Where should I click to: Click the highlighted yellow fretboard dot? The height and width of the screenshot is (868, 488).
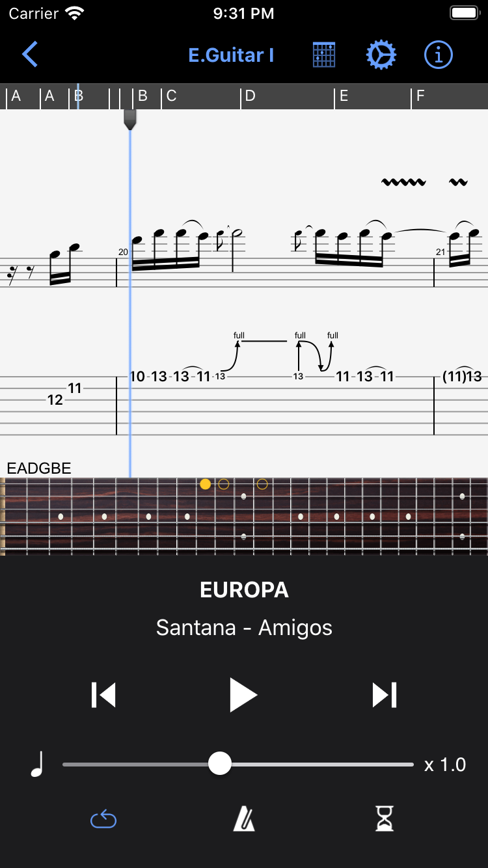pyautogui.click(x=206, y=484)
